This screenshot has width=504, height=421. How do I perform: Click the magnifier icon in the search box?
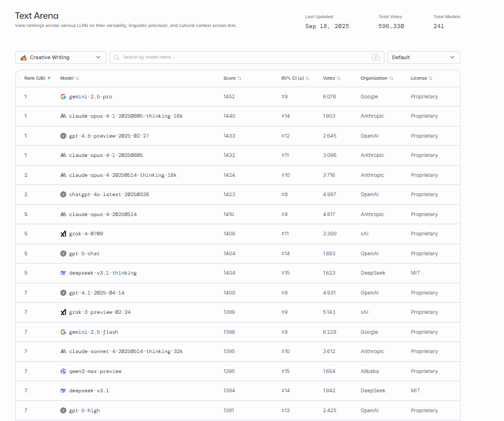coord(117,57)
